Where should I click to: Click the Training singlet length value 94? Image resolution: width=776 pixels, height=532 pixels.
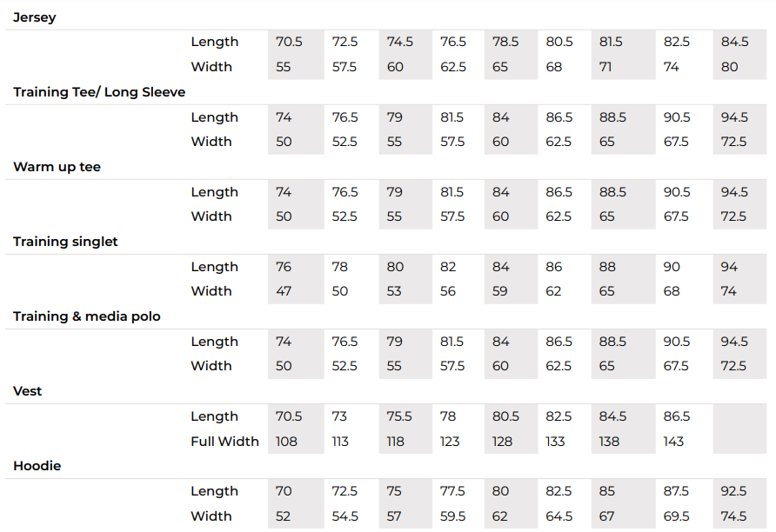click(729, 267)
